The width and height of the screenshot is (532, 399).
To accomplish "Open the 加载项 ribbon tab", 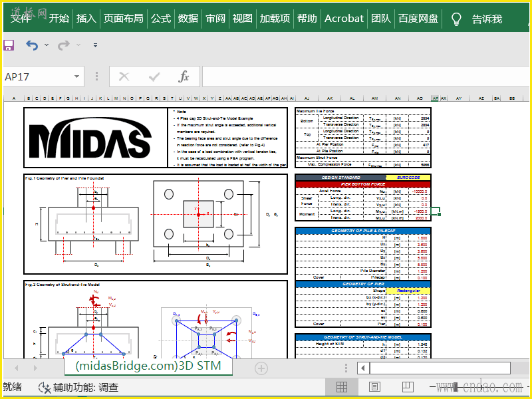I will pos(275,19).
